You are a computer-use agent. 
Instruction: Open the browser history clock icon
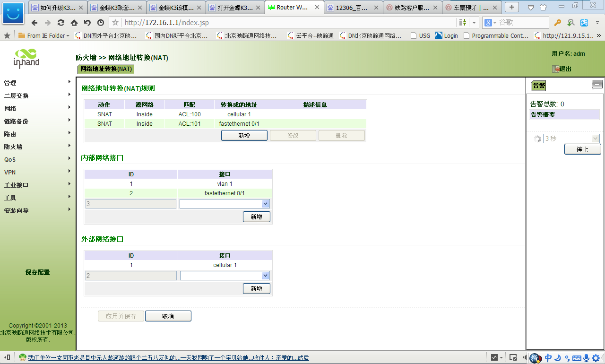pos(101,23)
